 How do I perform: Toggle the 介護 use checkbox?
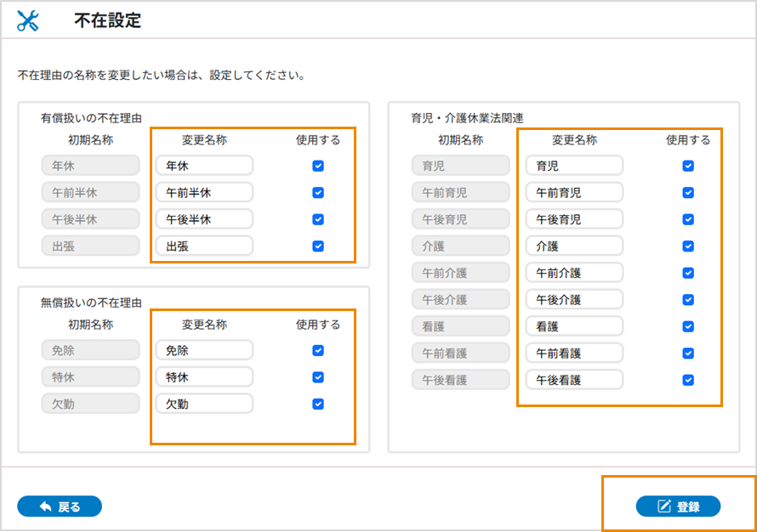point(688,246)
